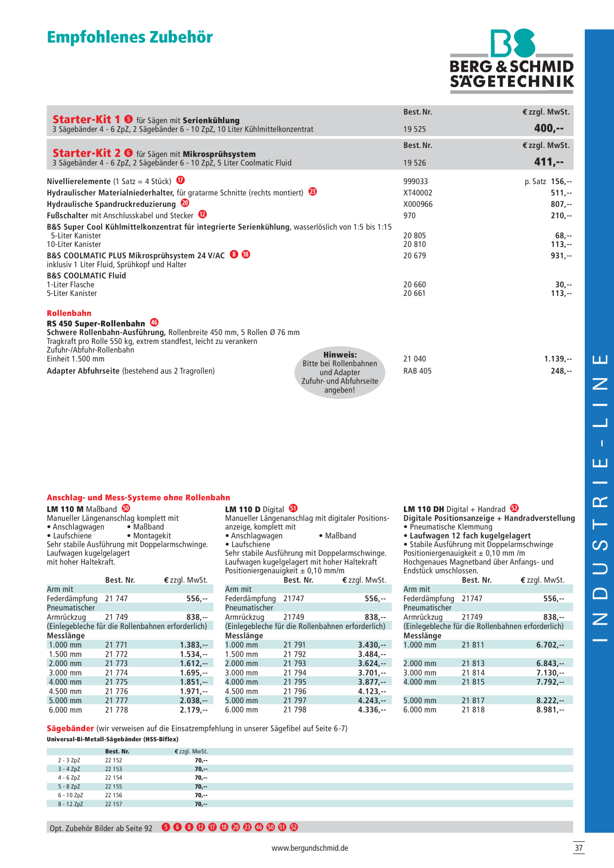Click price '1.139,--' for the Rollenbahn
The width and height of the screenshot is (614, 868).
pyautogui.click(x=558, y=359)
